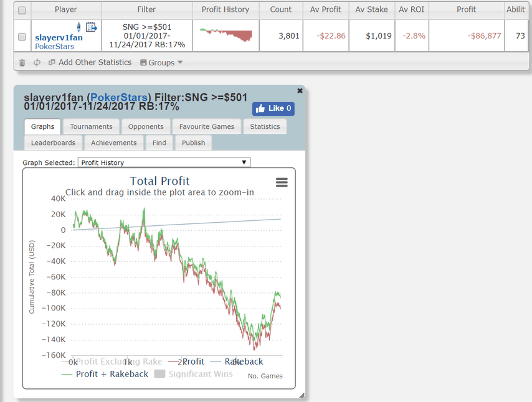The width and height of the screenshot is (532, 402).
Task: Open the Find tab
Action: tap(159, 143)
